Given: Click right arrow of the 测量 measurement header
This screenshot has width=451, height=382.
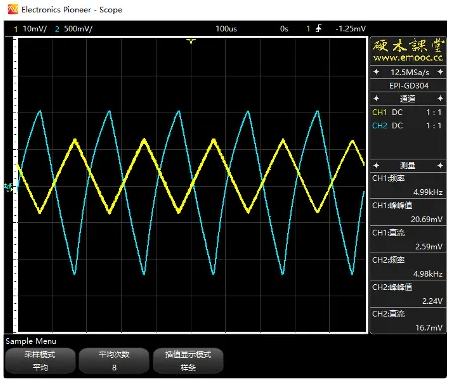Looking at the screenshot, I should click(440, 165).
